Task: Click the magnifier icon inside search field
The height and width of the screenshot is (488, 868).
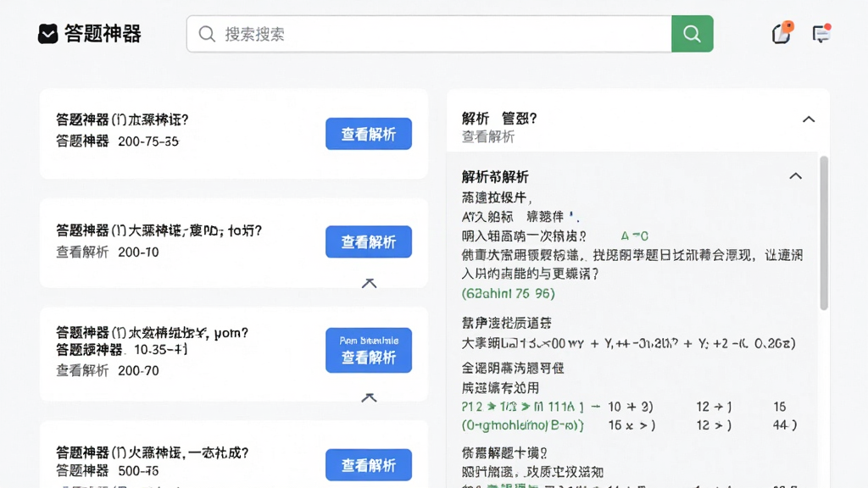Action: pos(207,34)
